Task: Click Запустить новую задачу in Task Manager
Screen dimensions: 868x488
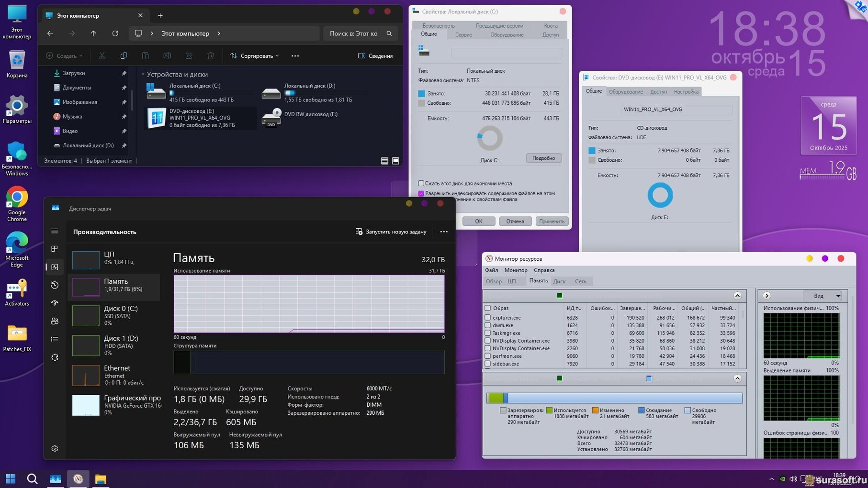Action: point(391,232)
